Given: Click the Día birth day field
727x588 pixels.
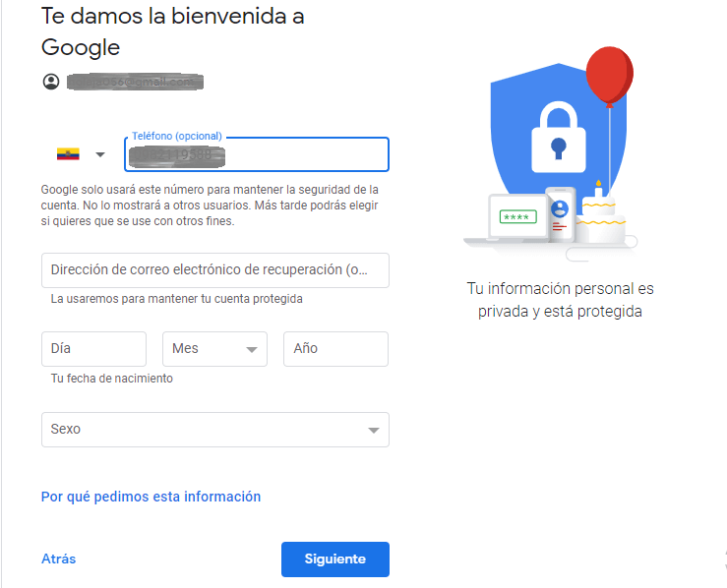Looking at the screenshot, I should point(93,349).
